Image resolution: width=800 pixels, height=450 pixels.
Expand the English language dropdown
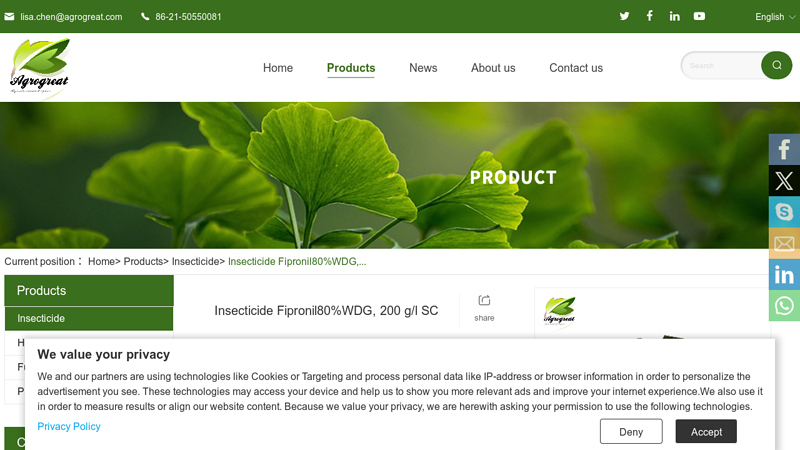pos(774,17)
